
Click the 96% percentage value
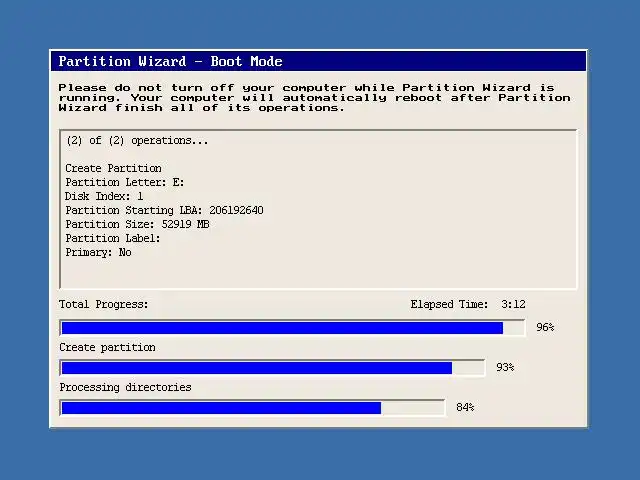click(x=545, y=327)
